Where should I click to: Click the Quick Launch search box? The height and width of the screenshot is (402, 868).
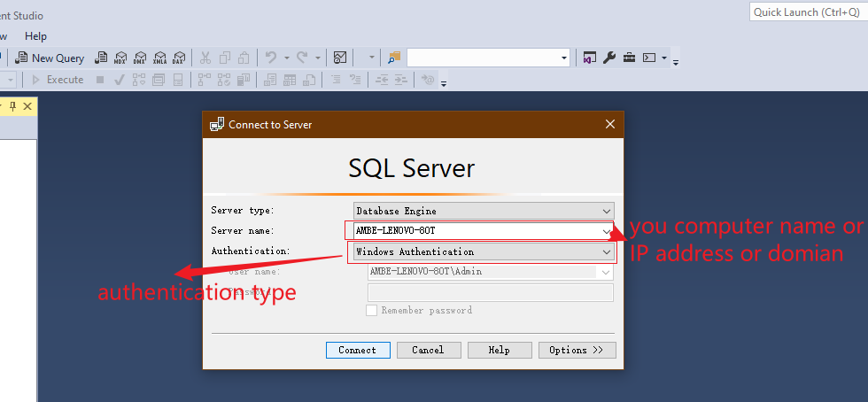[x=808, y=12]
